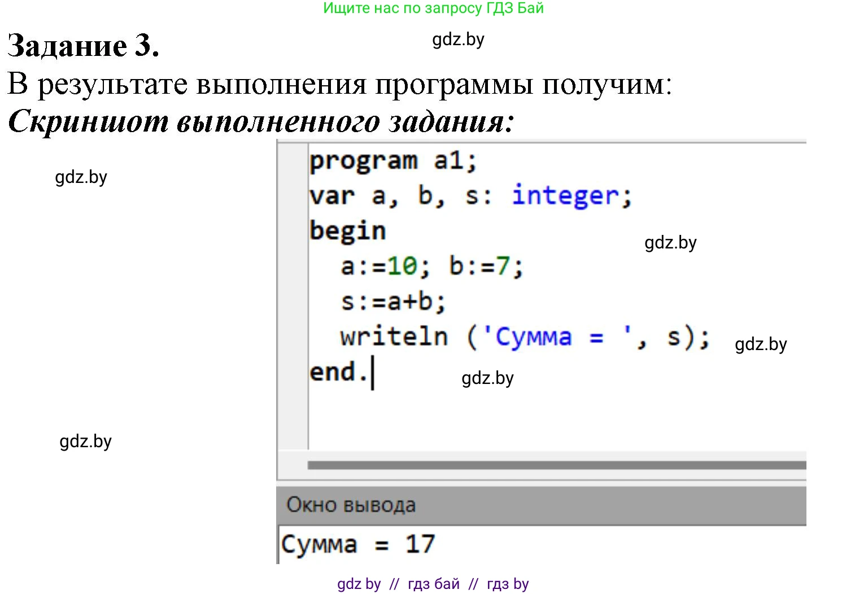Click the "гдз бай" text in the footer
868x594 pixels.
pos(433,584)
